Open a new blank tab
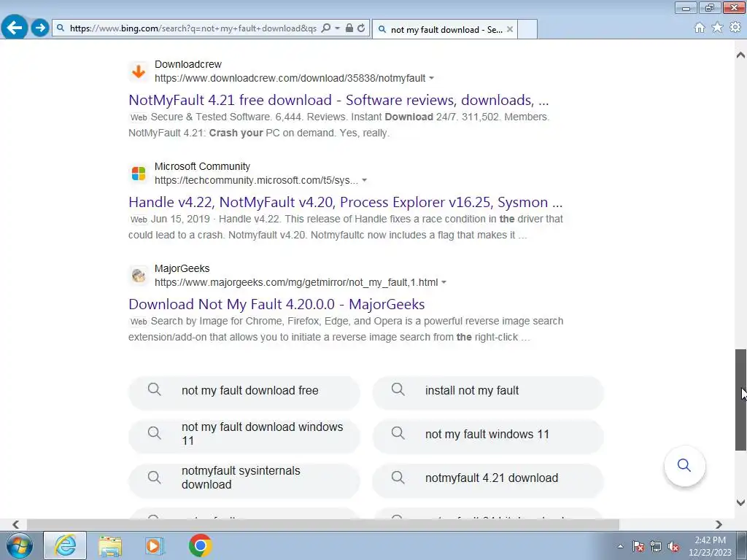The height and width of the screenshot is (560, 747). point(527,29)
